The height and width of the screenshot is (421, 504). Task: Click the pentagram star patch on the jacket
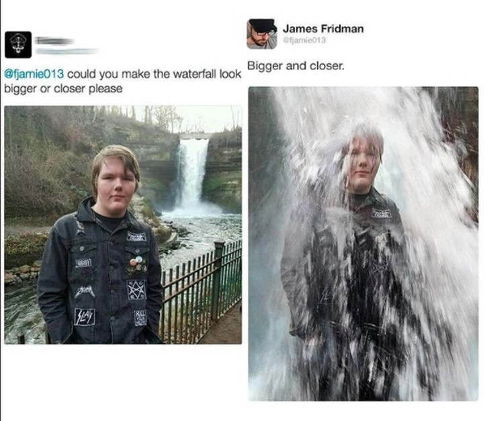point(136,289)
